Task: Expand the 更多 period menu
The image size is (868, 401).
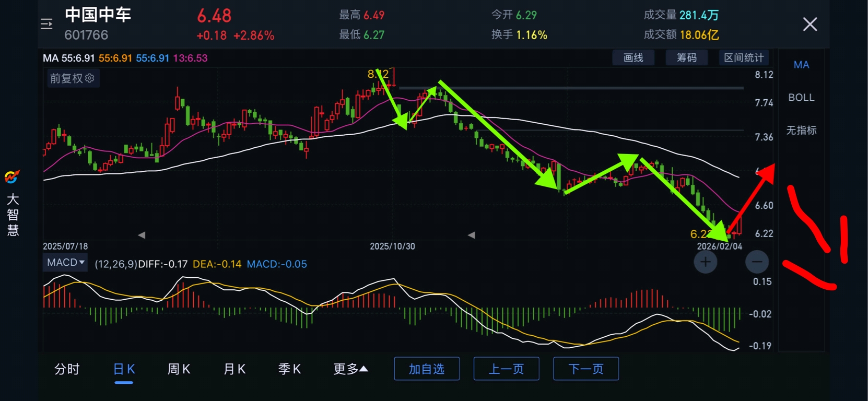Action: [x=351, y=369]
